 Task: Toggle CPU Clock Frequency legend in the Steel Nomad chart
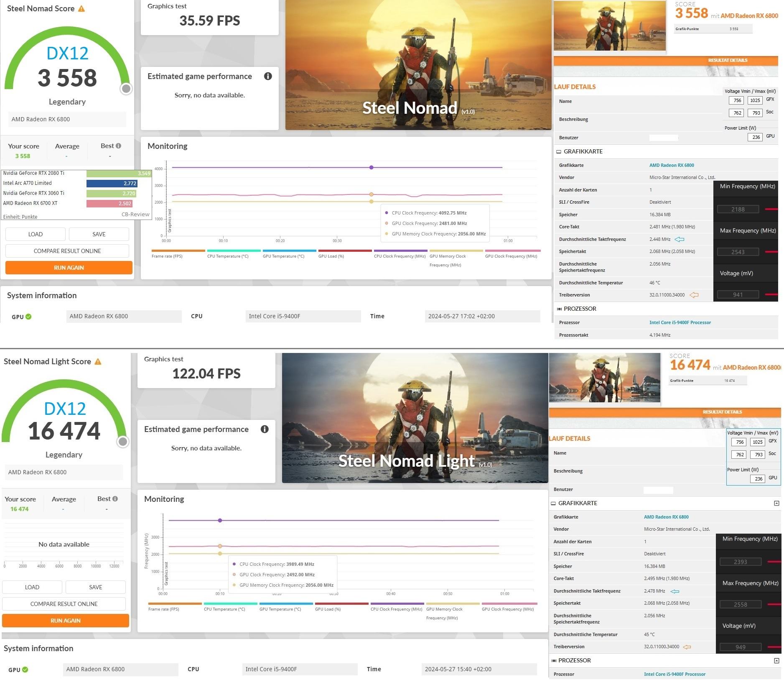pos(400,253)
